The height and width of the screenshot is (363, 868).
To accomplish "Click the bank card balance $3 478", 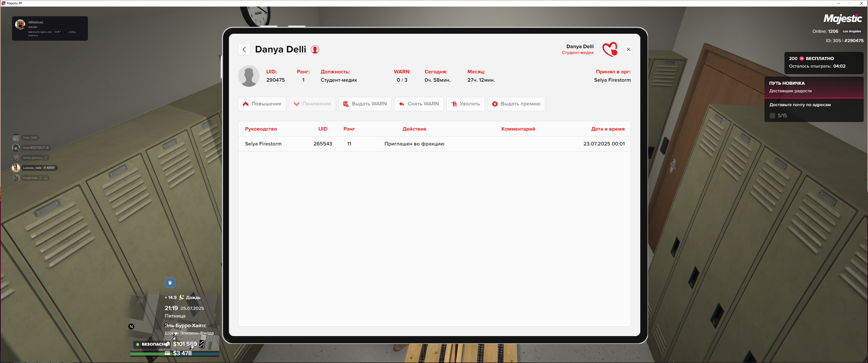I will pyautogui.click(x=182, y=353).
